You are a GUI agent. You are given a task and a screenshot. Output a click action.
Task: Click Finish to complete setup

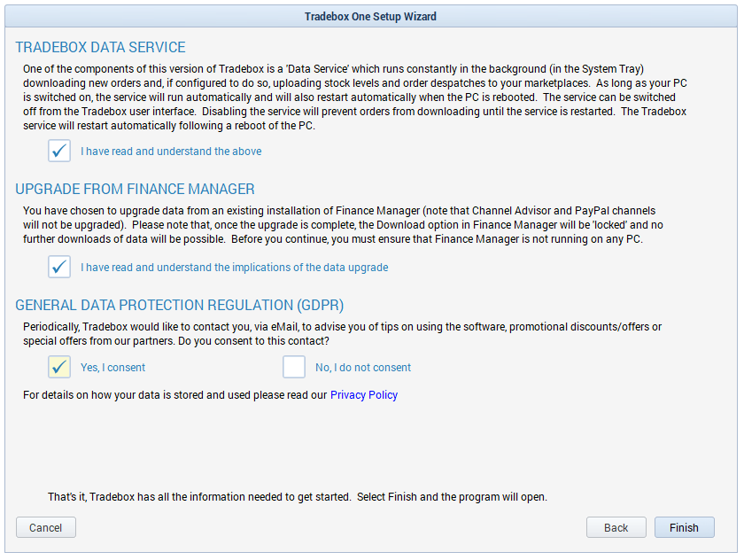(684, 527)
